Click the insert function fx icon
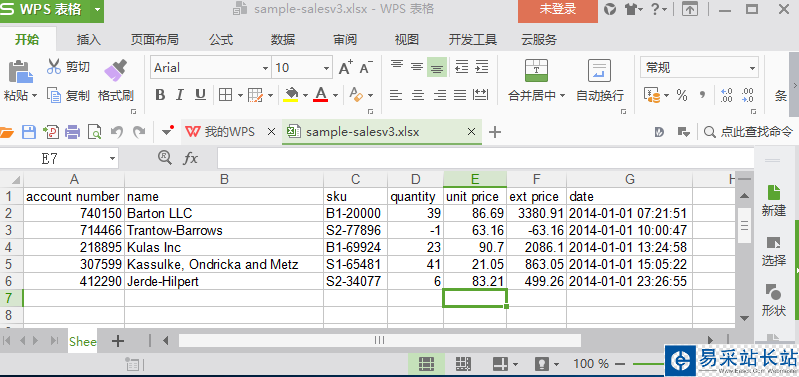Viewport: 799px width, 377px height. click(190, 158)
